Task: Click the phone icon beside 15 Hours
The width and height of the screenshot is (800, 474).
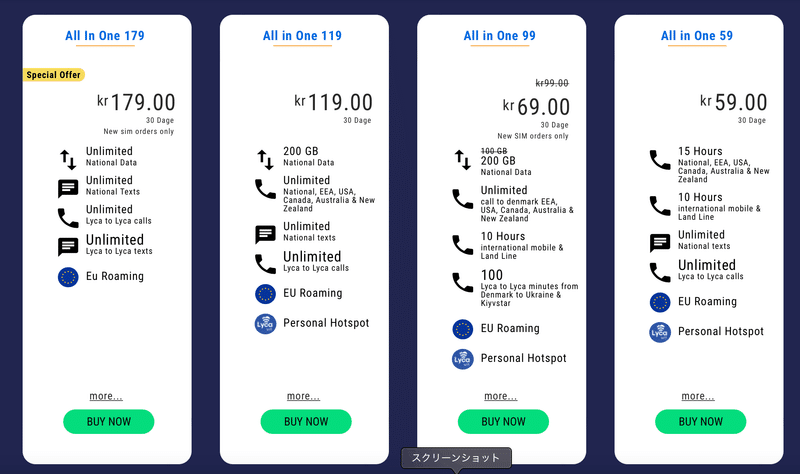Action: [x=660, y=160]
